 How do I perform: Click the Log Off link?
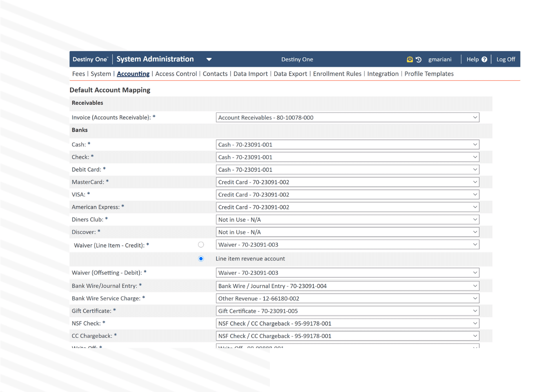[505, 59]
